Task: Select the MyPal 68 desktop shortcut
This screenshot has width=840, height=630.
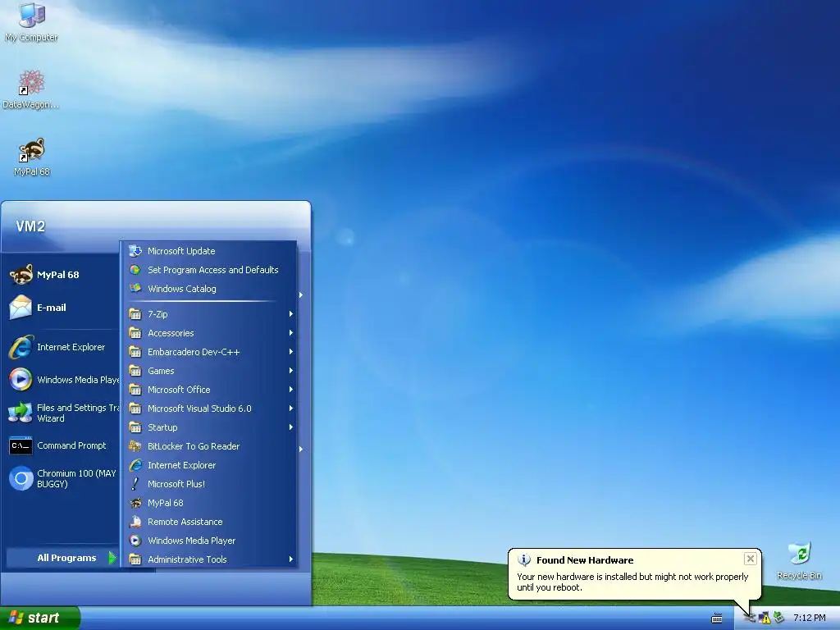Action: 32,157
